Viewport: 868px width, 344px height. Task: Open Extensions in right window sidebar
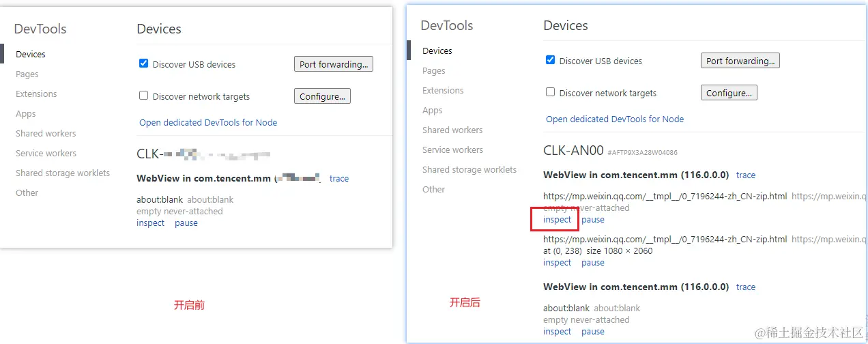coord(443,90)
